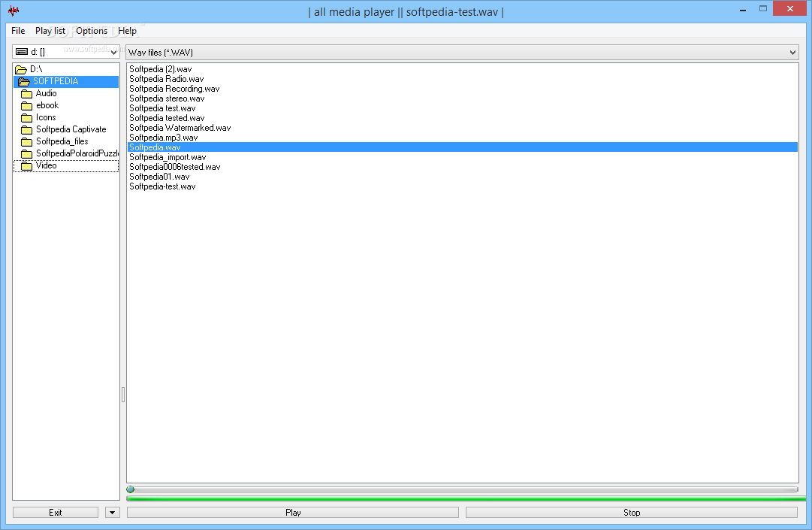Click the Stop button
The width and height of the screenshot is (812, 530).
[631, 513]
